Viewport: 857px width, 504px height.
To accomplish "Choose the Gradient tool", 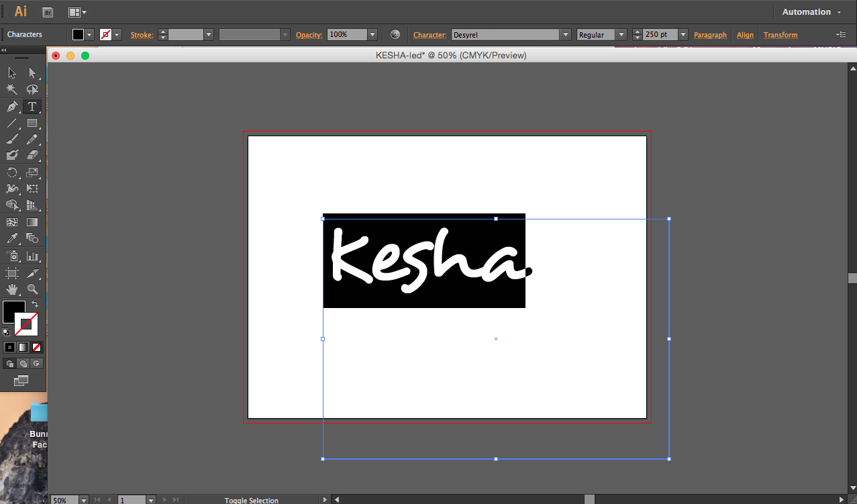I will pyautogui.click(x=32, y=221).
